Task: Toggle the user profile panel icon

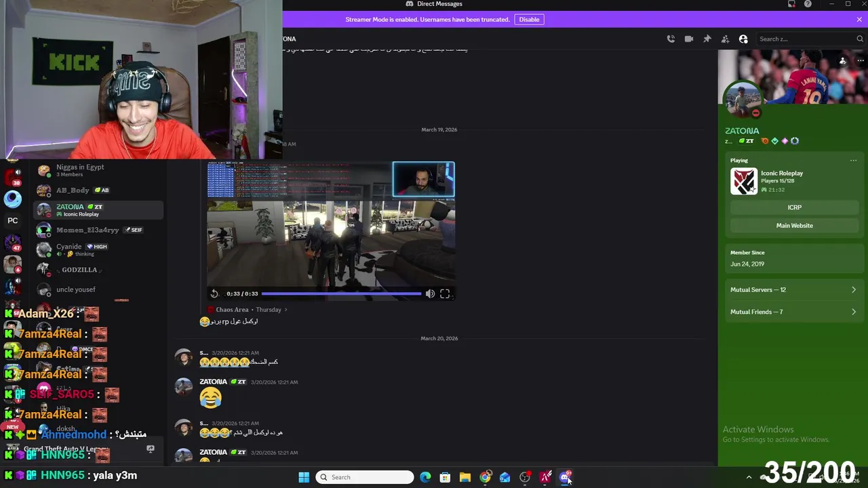Action: point(743,39)
